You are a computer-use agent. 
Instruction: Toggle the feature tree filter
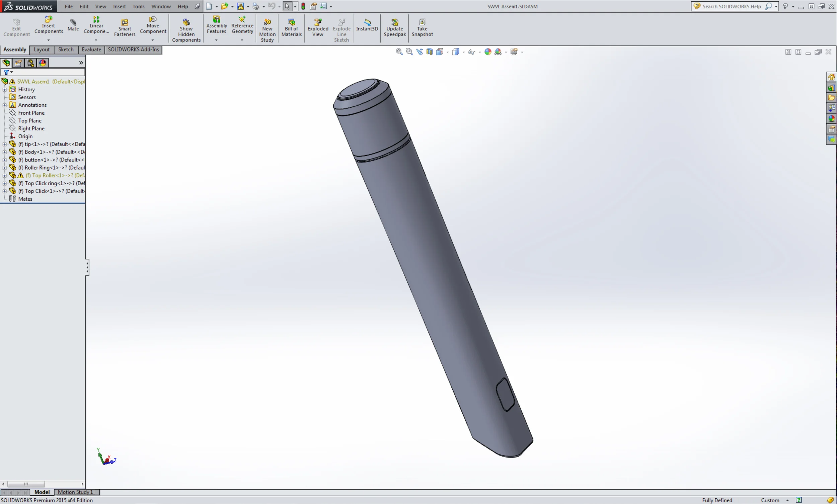click(6, 72)
